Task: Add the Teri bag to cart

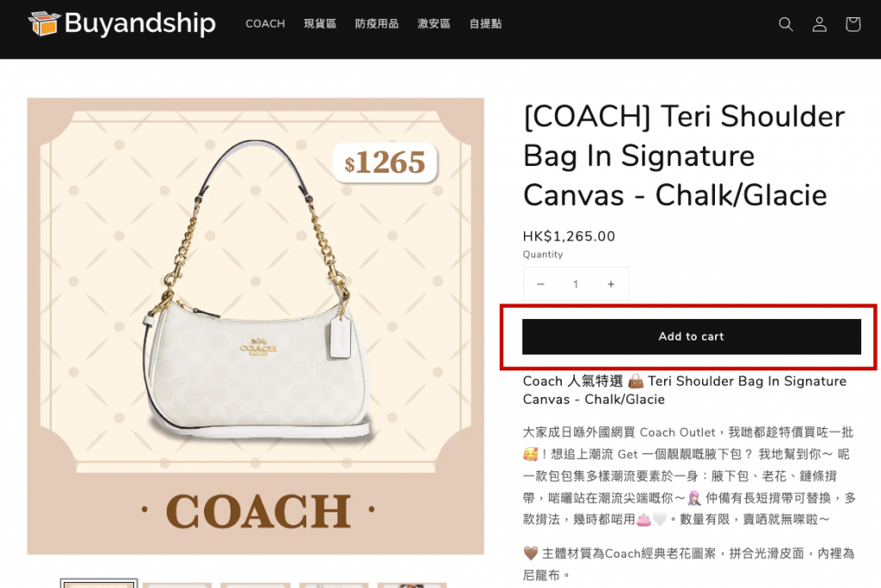Action: [692, 336]
